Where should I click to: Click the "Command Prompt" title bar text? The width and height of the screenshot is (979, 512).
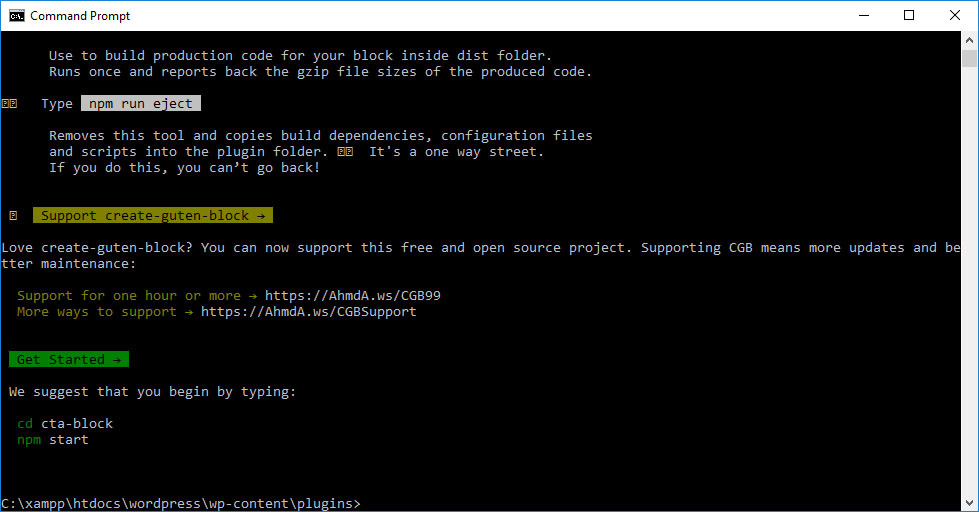80,16
